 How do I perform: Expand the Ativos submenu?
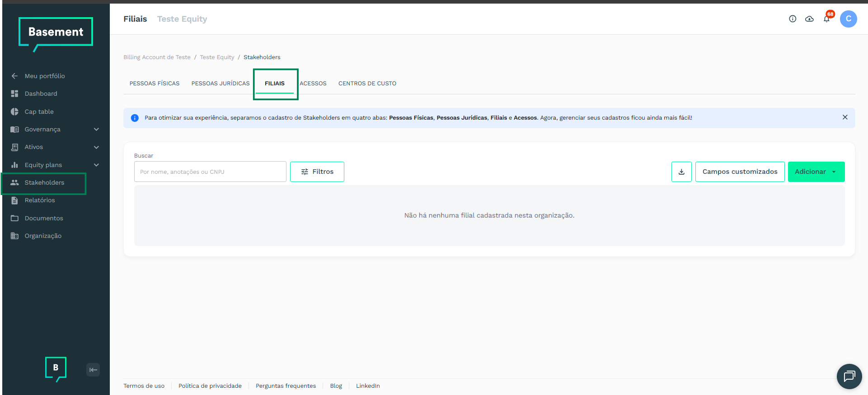coord(96,147)
